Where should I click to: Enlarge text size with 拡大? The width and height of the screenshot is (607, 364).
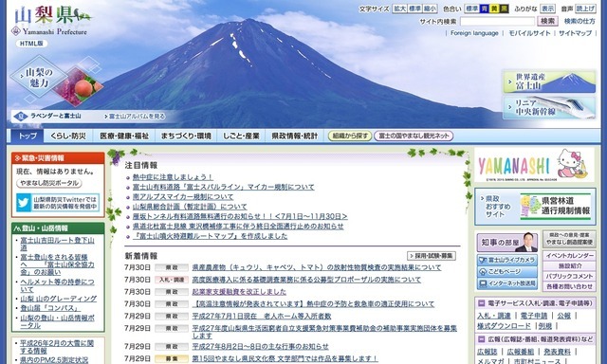[400, 9]
